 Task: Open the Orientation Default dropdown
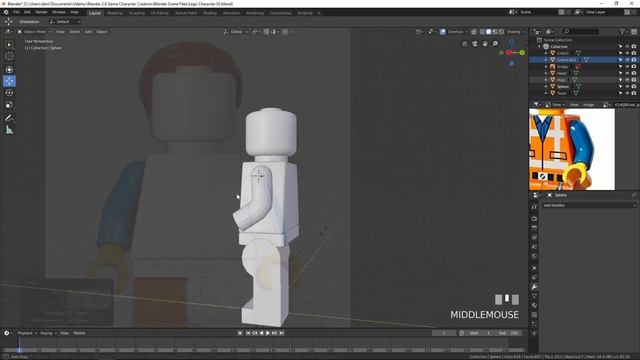coord(64,22)
